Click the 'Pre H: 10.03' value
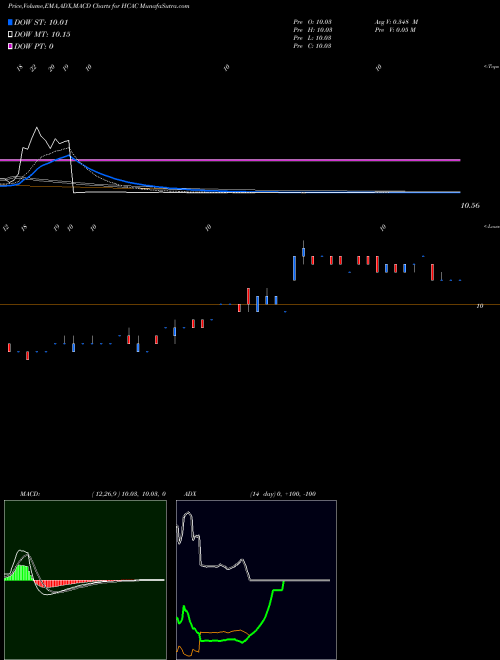This screenshot has width=500, height=660. tap(312, 30)
